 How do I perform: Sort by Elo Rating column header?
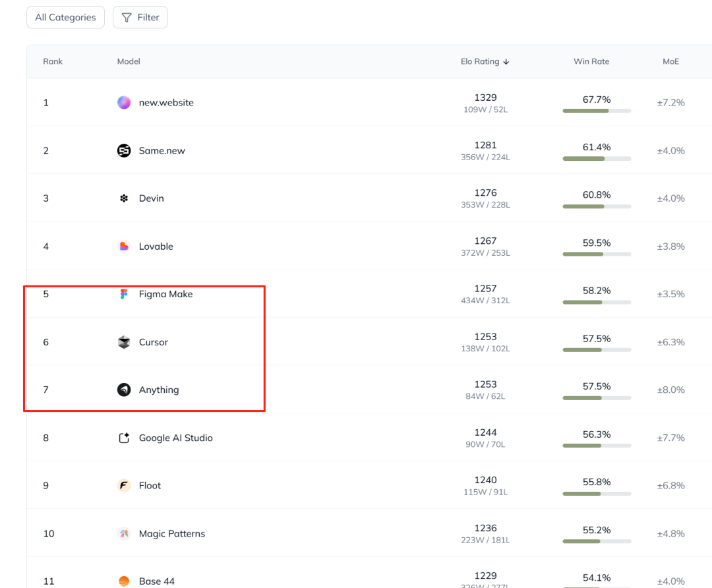point(485,61)
